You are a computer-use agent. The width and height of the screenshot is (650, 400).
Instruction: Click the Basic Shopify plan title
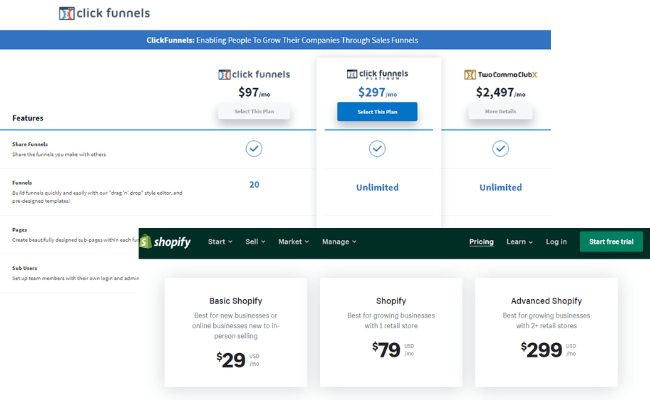235,301
